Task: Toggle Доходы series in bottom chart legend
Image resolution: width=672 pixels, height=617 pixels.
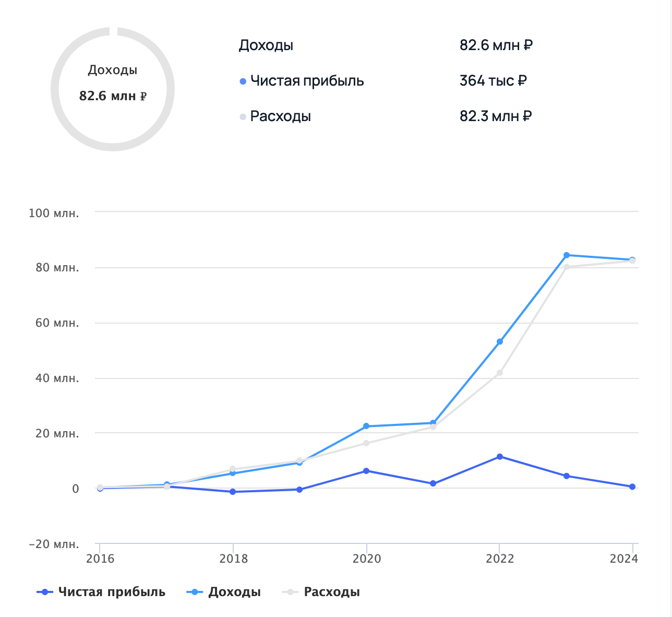Action: coord(224,592)
